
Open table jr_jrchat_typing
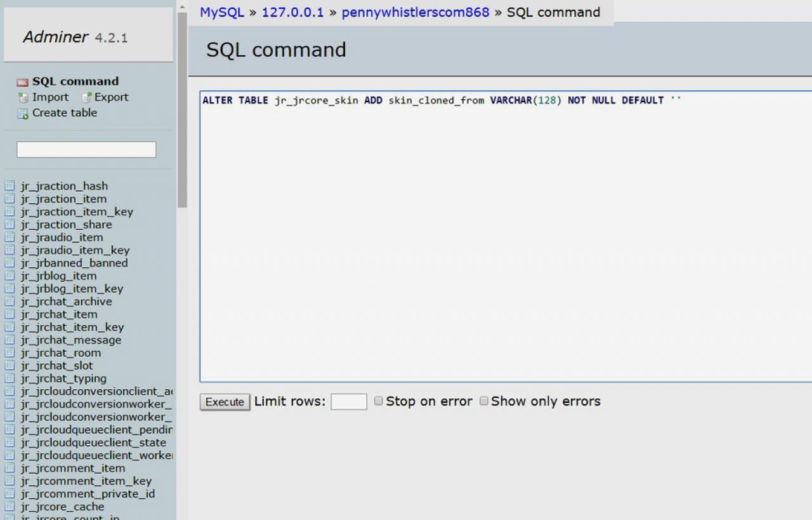pos(63,378)
